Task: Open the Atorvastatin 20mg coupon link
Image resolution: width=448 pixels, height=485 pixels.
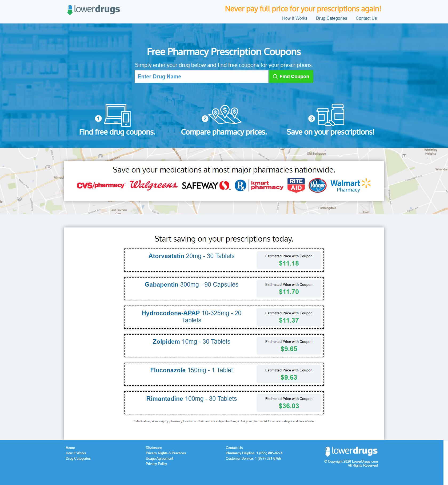Action: (191, 256)
